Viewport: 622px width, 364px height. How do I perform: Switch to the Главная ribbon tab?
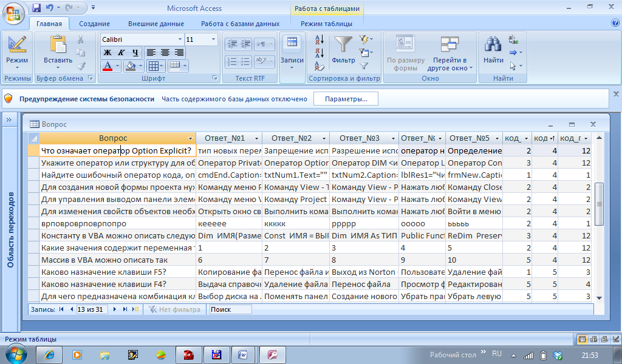(x=49, y=24)
